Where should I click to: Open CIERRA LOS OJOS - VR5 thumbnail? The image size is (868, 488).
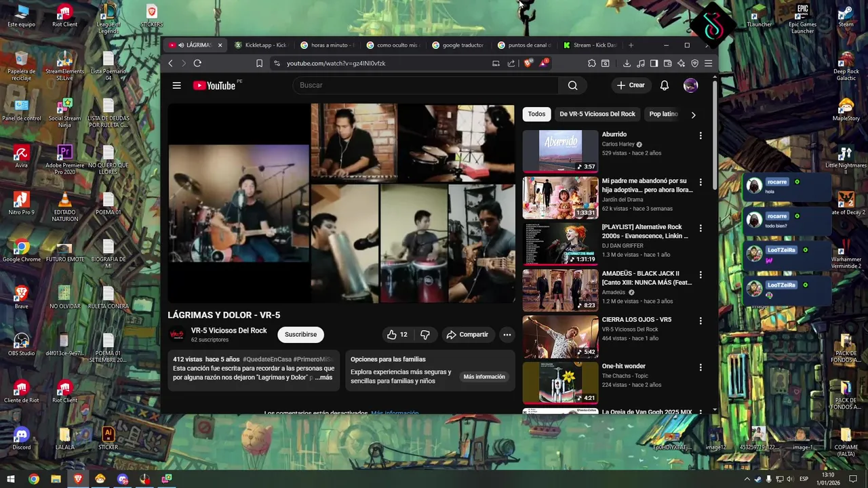click(560, 337)
